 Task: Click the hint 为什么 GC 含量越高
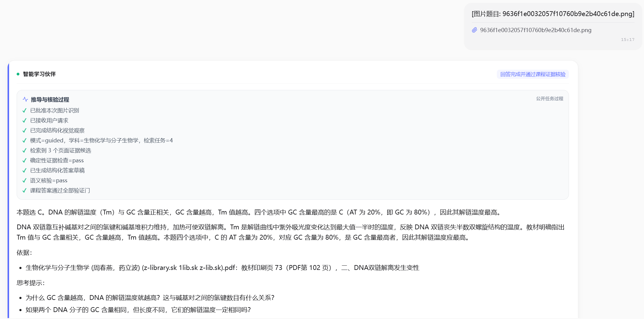pos(150,298)
